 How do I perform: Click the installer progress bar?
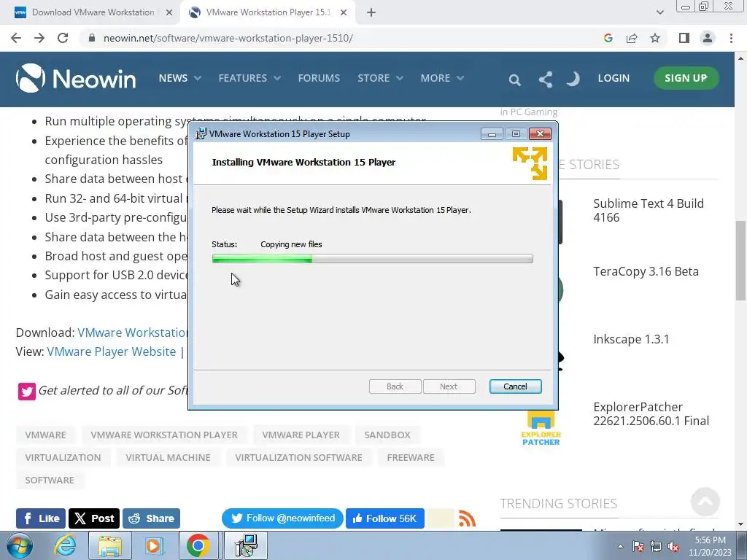click(372, 259)
